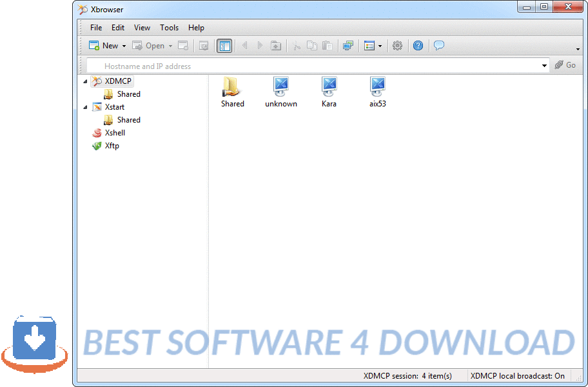588x387 pixels.
Task: Select the unknown host session icon
Action: point(281,92)
